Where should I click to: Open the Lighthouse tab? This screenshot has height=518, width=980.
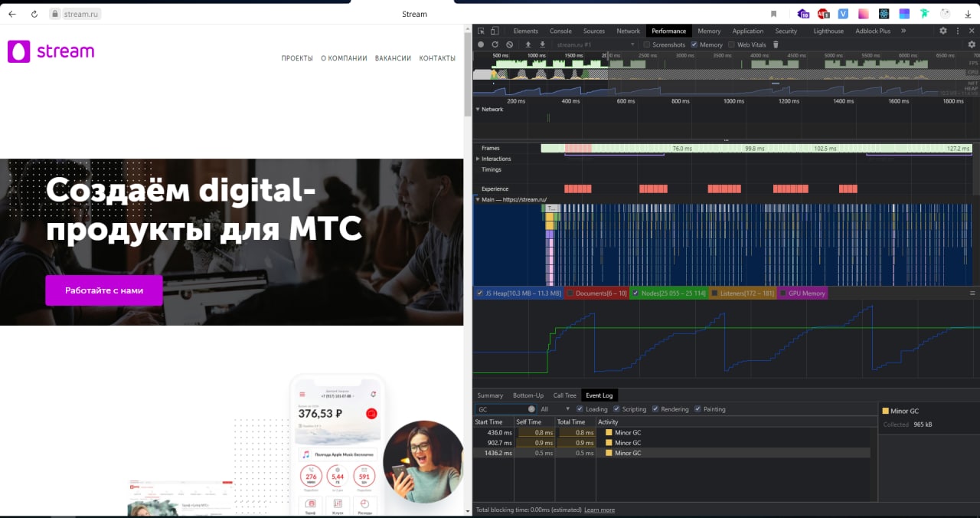(x=828, y=31)
